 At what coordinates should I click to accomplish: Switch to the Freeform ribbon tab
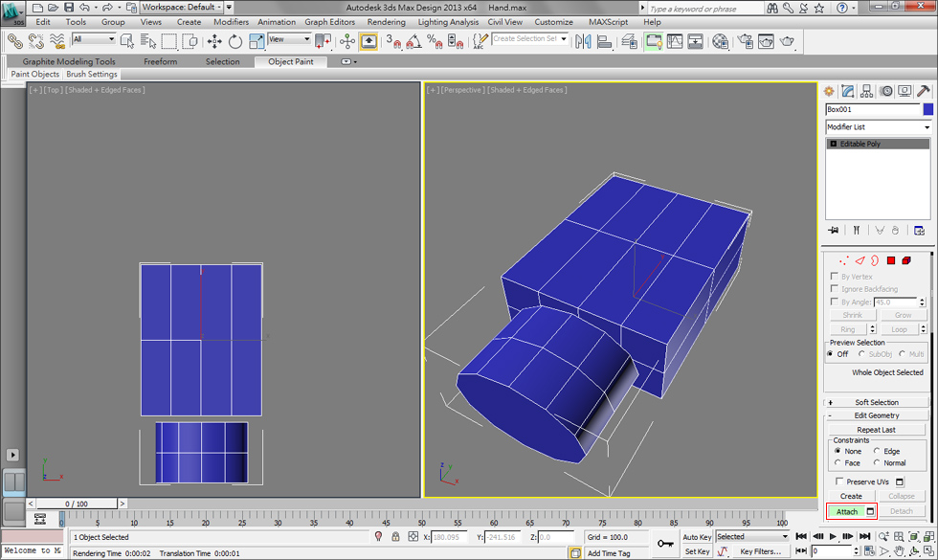(160, 61)
